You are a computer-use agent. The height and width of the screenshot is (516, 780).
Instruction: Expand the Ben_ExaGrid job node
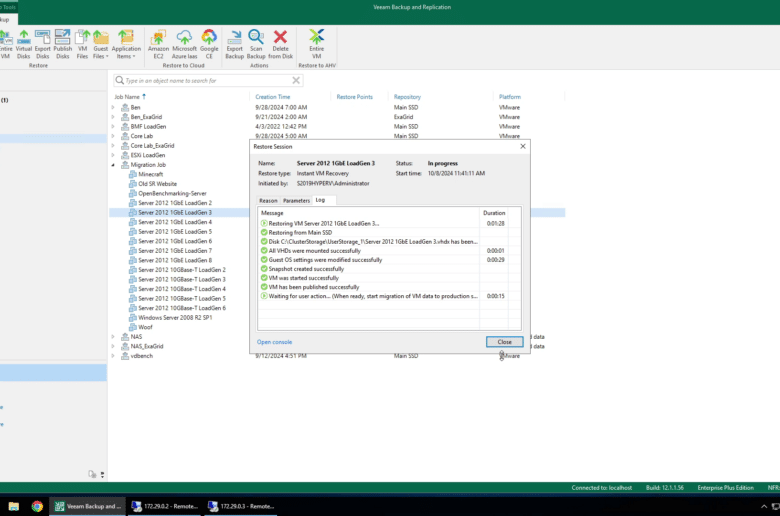pos(113,117)
